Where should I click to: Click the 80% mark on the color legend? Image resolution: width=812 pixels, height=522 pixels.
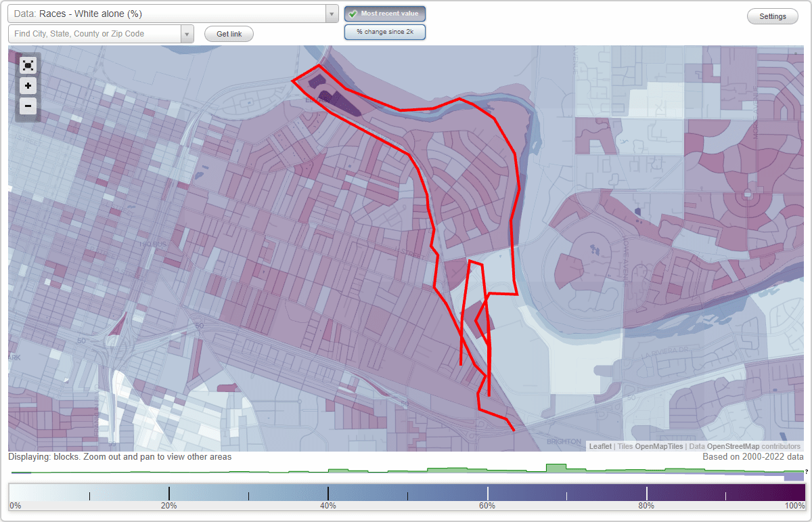coord(647,494)
